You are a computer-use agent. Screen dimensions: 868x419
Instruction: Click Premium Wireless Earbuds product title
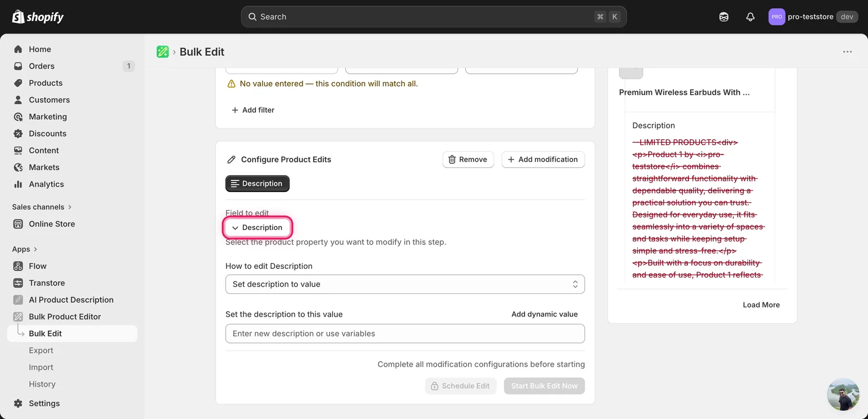click(x=684, y=93)
